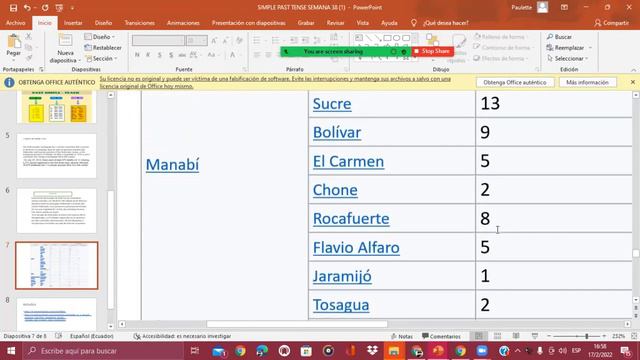Switch to the Insertar tab

click(x=73, y=23)
